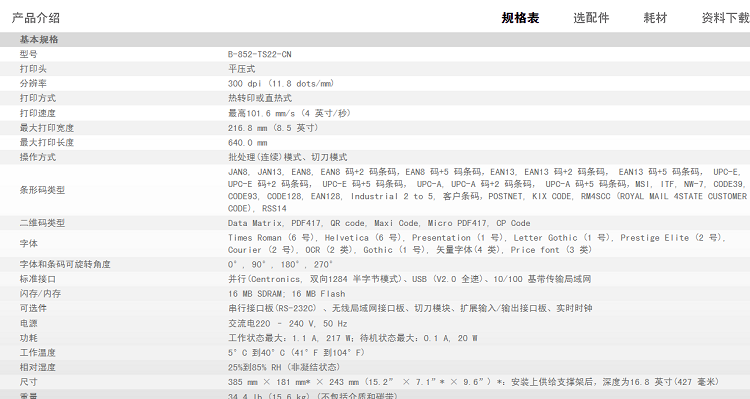Select the Times Roman font list line

[477, 238]
